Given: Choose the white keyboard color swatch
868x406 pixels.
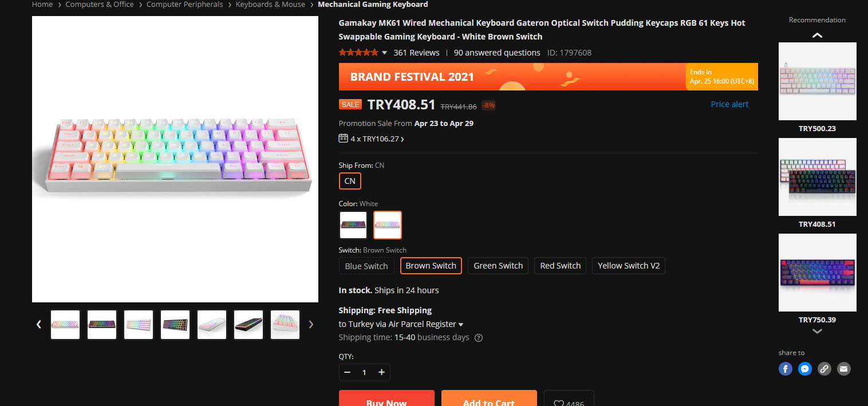Looking at the screenshot, I should tap(388, 225).
